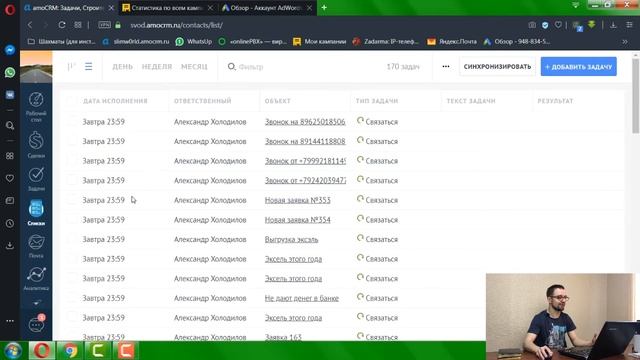Click the СИНХРОНИЗИРОВАТЬ button

(497, 67)
